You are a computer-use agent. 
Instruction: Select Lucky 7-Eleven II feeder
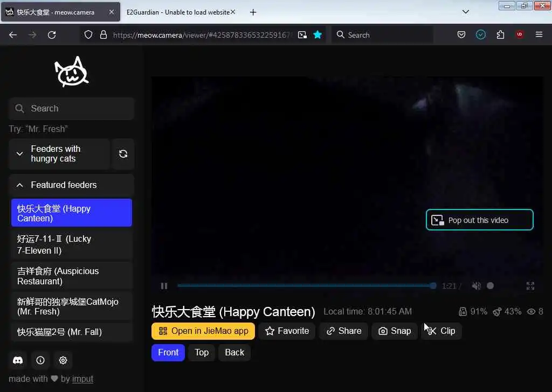(x=72, y=244)
